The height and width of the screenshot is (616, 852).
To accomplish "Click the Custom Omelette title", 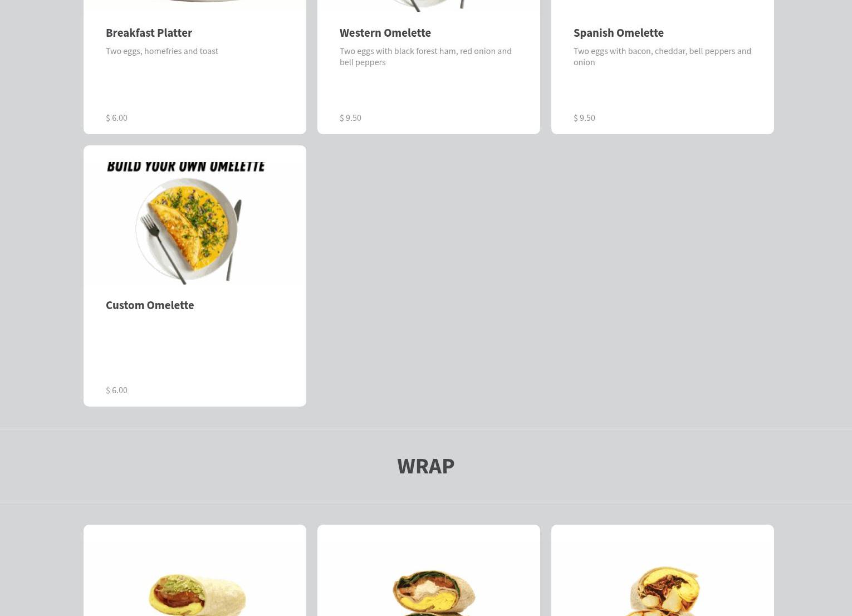I will click(150, 305).
